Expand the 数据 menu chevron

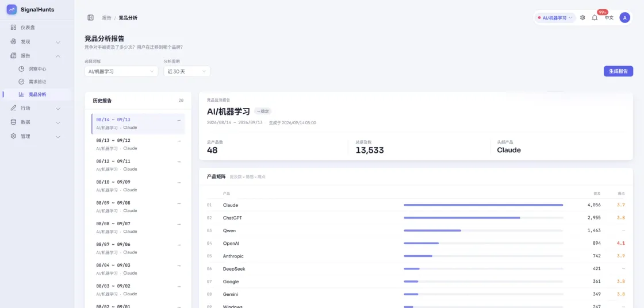58,122
